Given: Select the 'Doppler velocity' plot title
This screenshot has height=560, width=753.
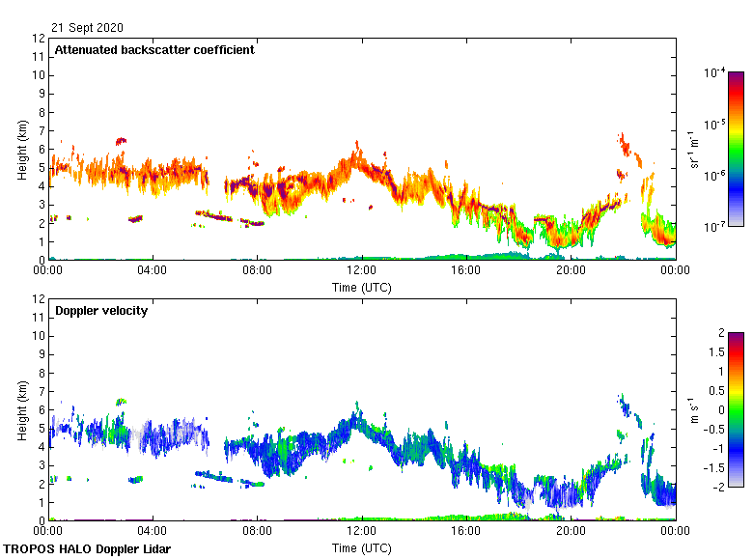Looking at the screenshot, I should 101,311.
